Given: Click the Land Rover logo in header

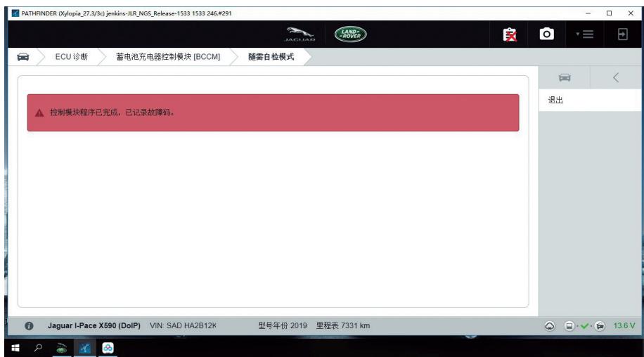Looking at the screenshot, I should 349,34.
